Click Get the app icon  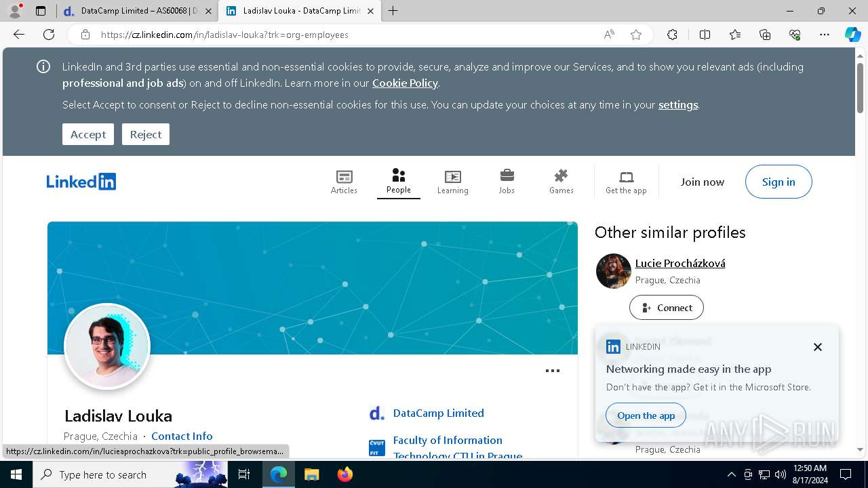[626, 182]
